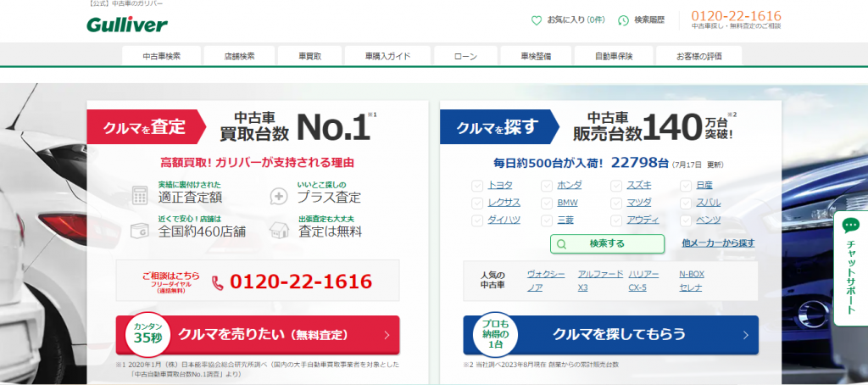Click arrow on クルマを売りたい button

click(387, 335)
